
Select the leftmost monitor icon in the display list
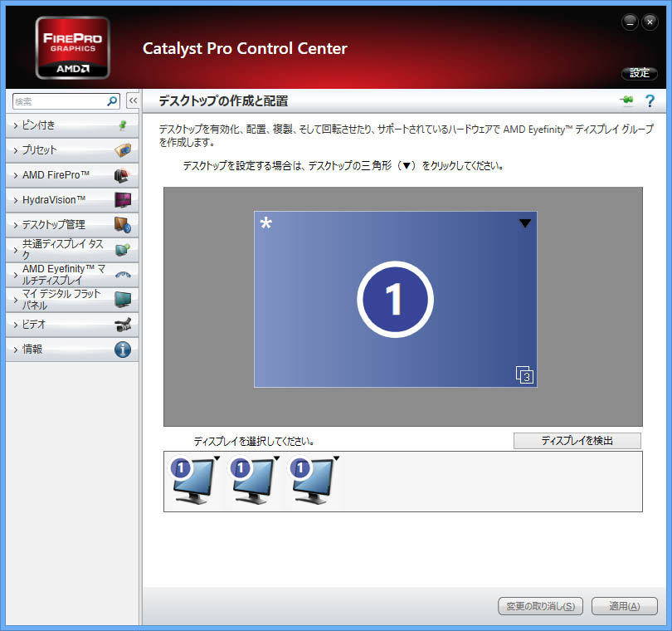coord(192,481)
